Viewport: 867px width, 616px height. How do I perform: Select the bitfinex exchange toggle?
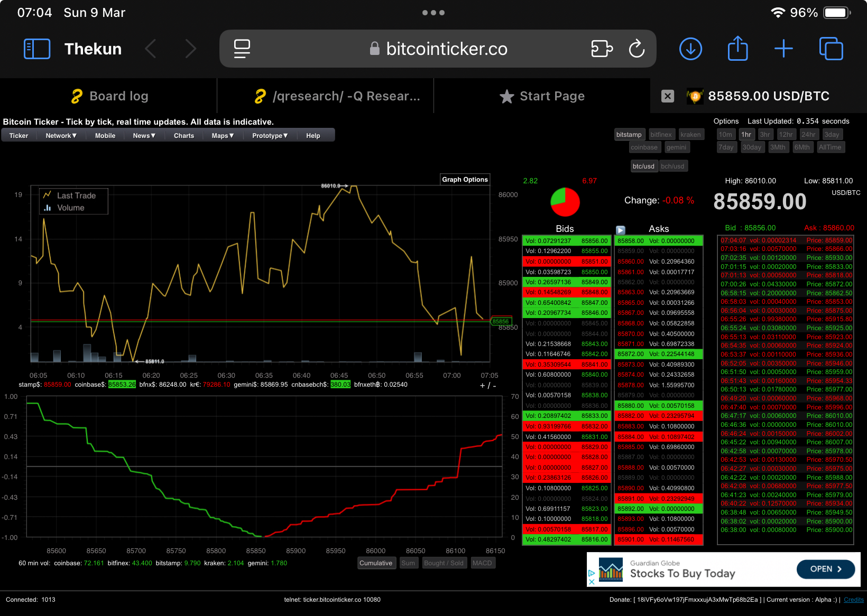661,135
